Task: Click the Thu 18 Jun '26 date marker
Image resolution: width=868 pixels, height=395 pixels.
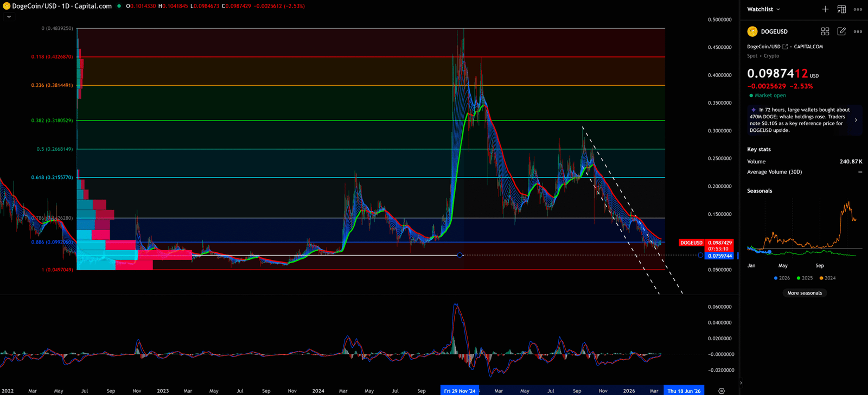Action: coord(684,391)
